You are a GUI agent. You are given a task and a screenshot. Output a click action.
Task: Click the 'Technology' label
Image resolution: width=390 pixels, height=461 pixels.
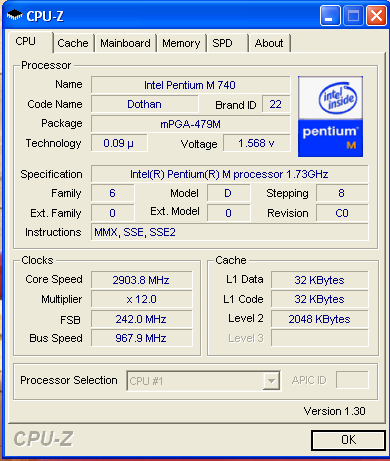pyautogui.click(x=53, y=143)
